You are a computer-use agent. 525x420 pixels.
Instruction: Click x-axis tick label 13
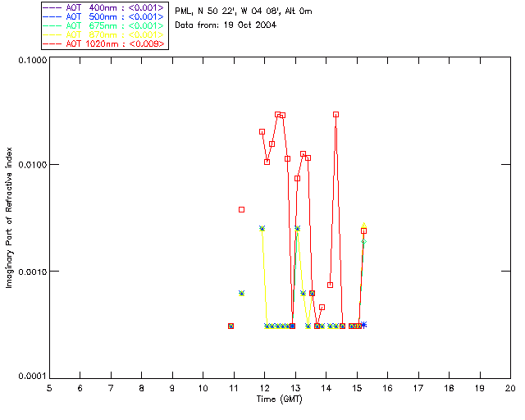point(295,388)
